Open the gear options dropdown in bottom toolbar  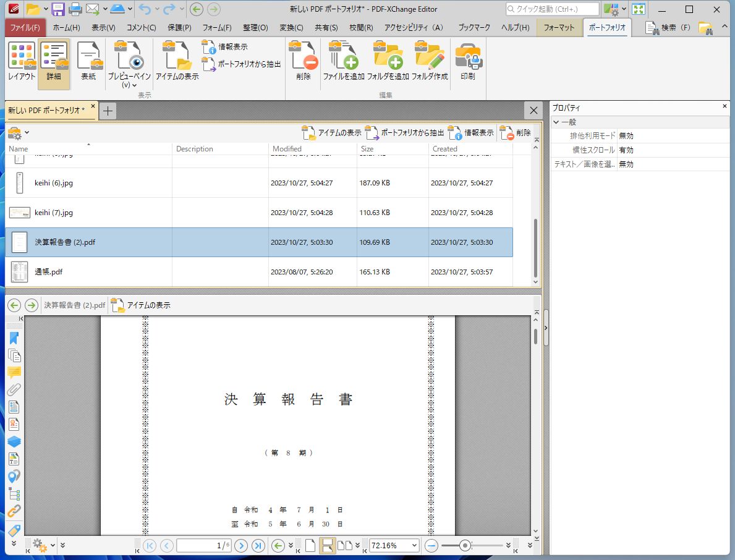click(x=53, y=545)
